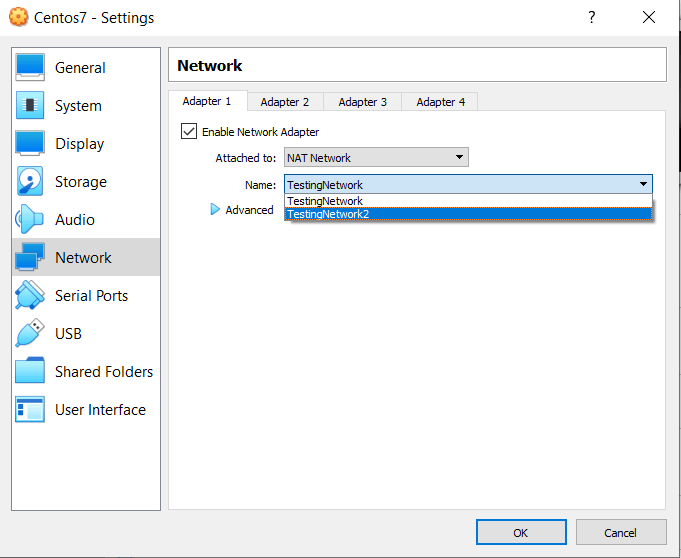Switch to Adapter 1 tab
681x558 pixels.
tap(207, 101)
